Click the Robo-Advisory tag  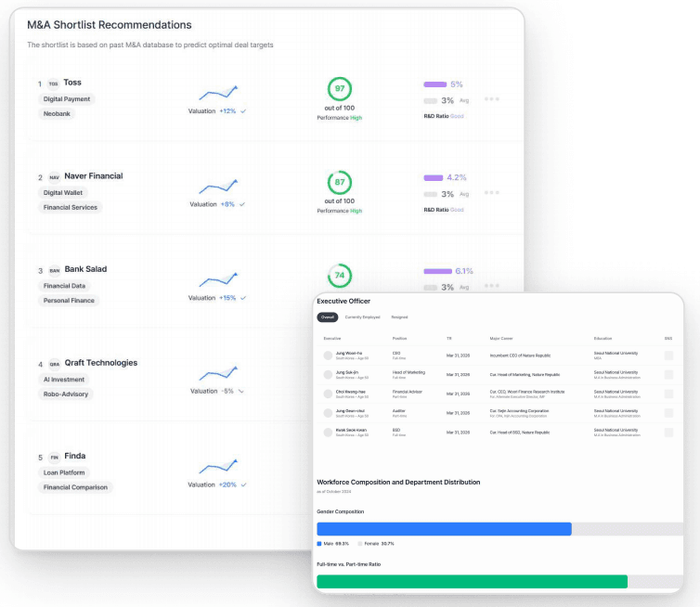(x=66, y=394)
